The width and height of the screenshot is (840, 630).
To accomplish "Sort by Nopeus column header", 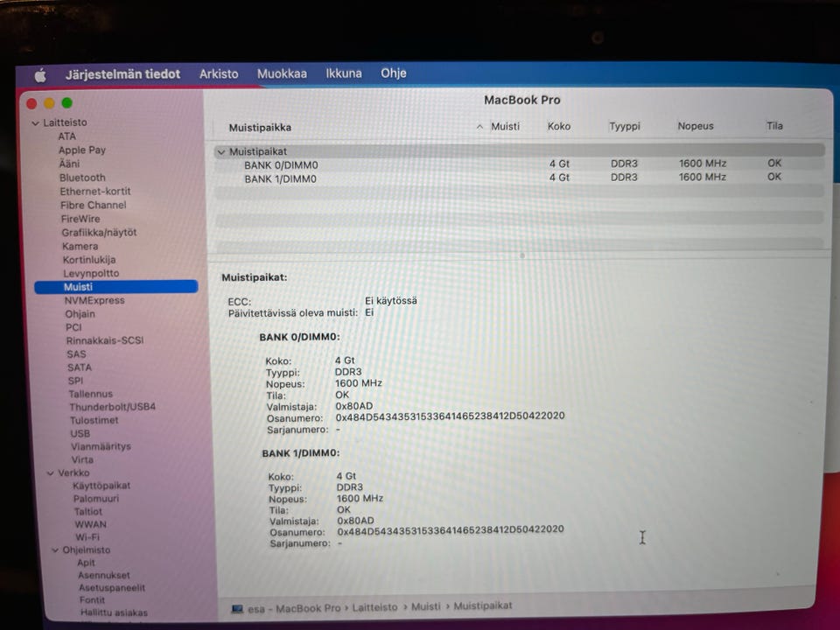I will (696, 126).
